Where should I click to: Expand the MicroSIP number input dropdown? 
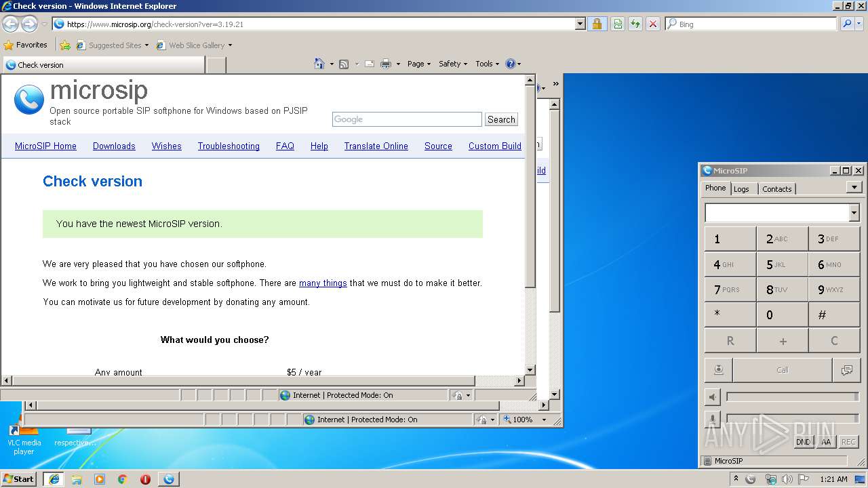pyautogui.click(x=854, y=213)
